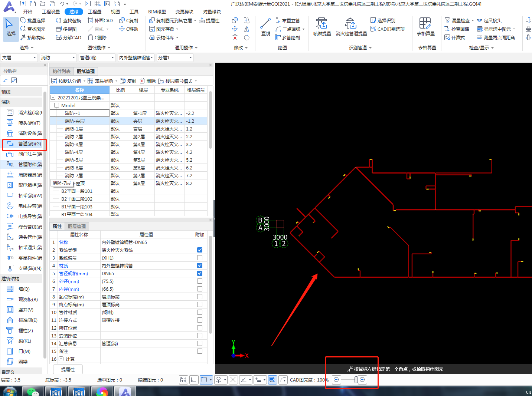Toggle the 外径(mm) additional checkbox
Viewport: 532px width, 396px height.
click(200, 281)
